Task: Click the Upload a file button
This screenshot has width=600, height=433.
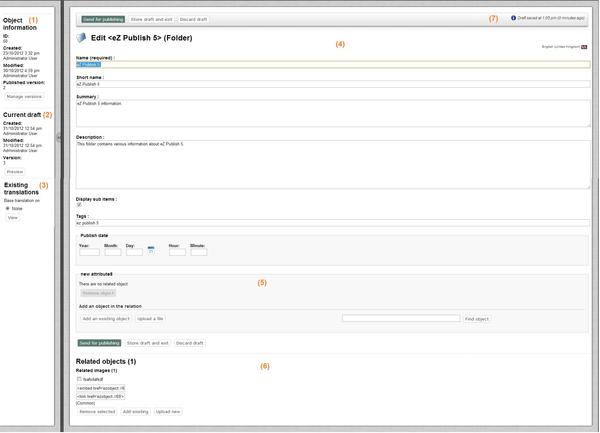Action: coord(150,319)
